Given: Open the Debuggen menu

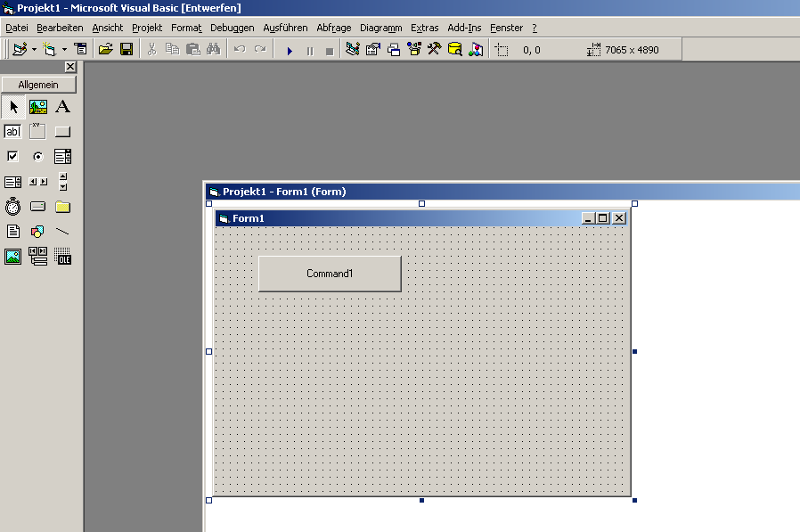Looking at the screenshot, I should (233, 29).
